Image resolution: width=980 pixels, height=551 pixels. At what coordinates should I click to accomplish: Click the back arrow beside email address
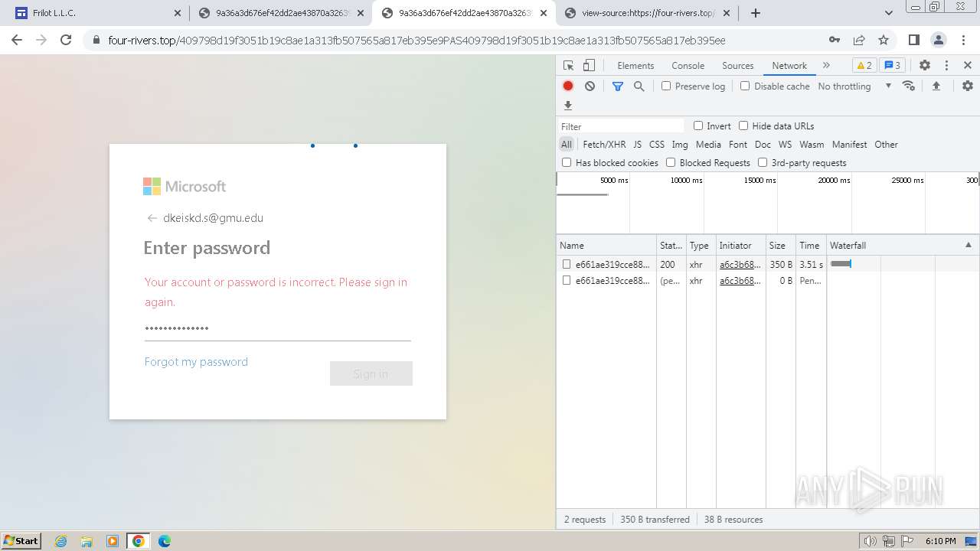pos(152,218)
